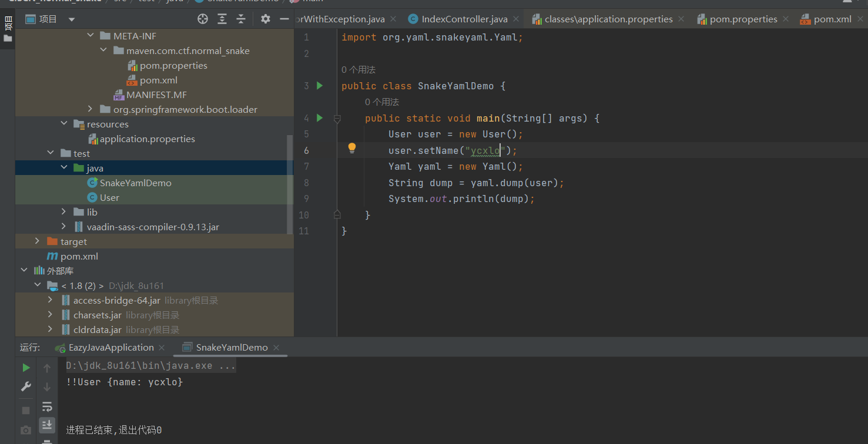Click down arrow in run console toolbar

[48, 387]
